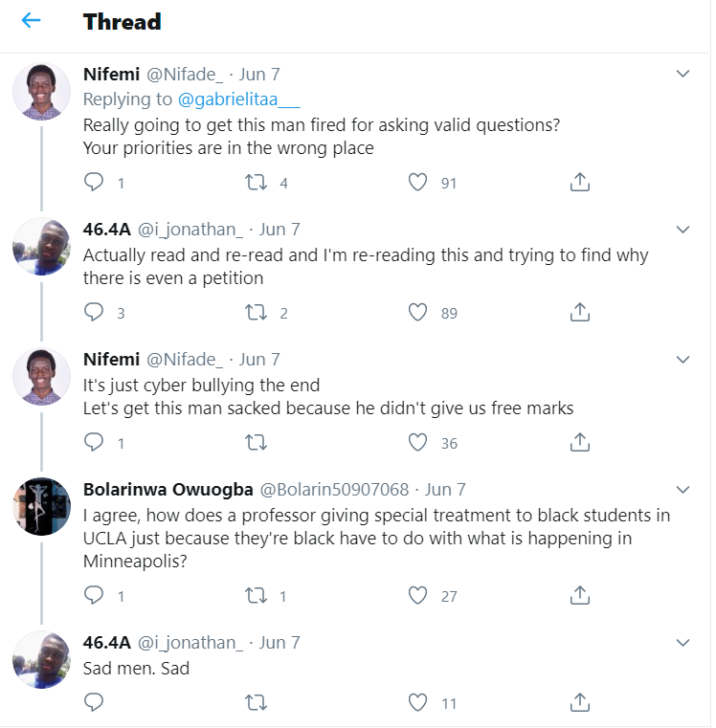Open Jun 7 timestamp on 'cyber bullying' tweet
Image resolution: width=716 pixels, height=728 pixels.
259,360
